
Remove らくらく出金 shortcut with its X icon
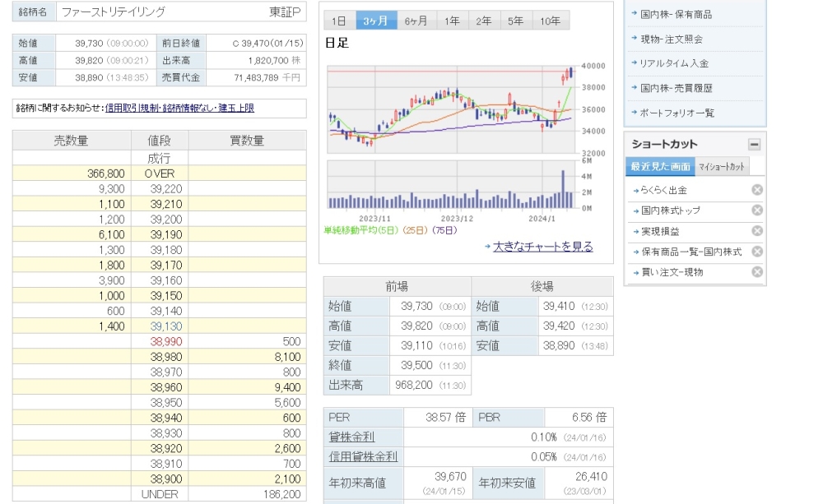[757, 190]
